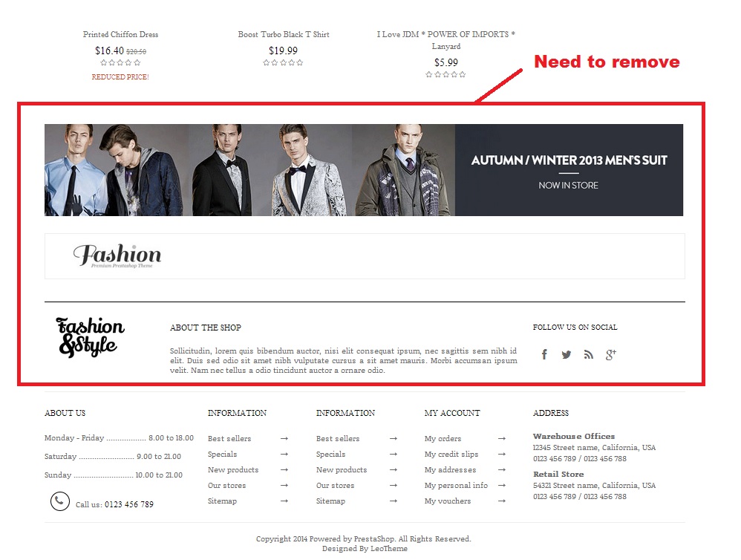Image resolution: width=741 pixels, height=560 pixels.
Task: Click the arrow next to My orders
Action: 502,438
